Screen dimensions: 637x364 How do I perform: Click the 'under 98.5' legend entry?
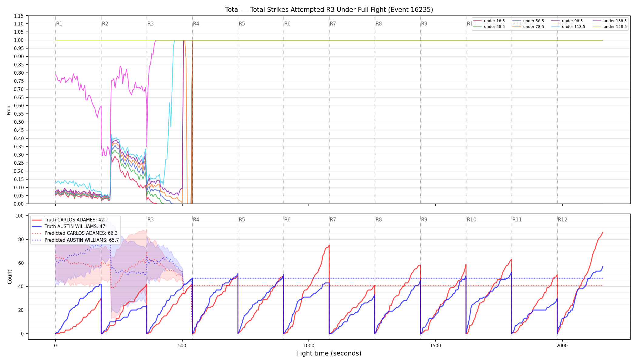(567, 21)
